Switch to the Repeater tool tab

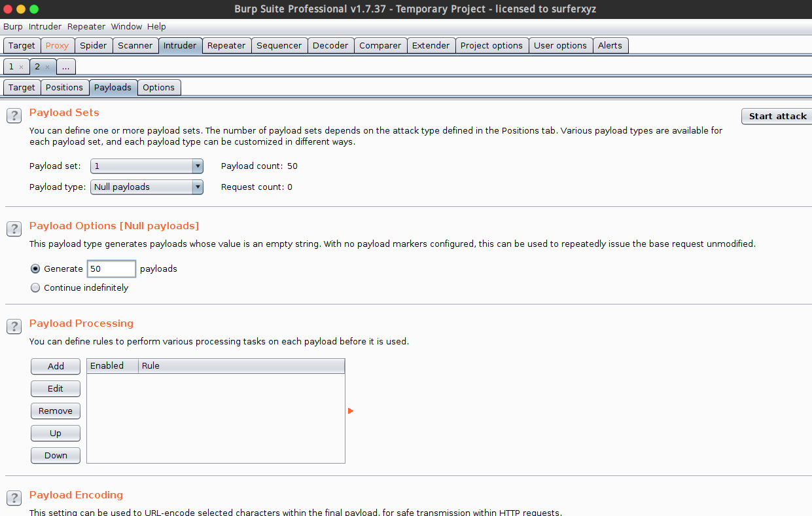point(226,46)
